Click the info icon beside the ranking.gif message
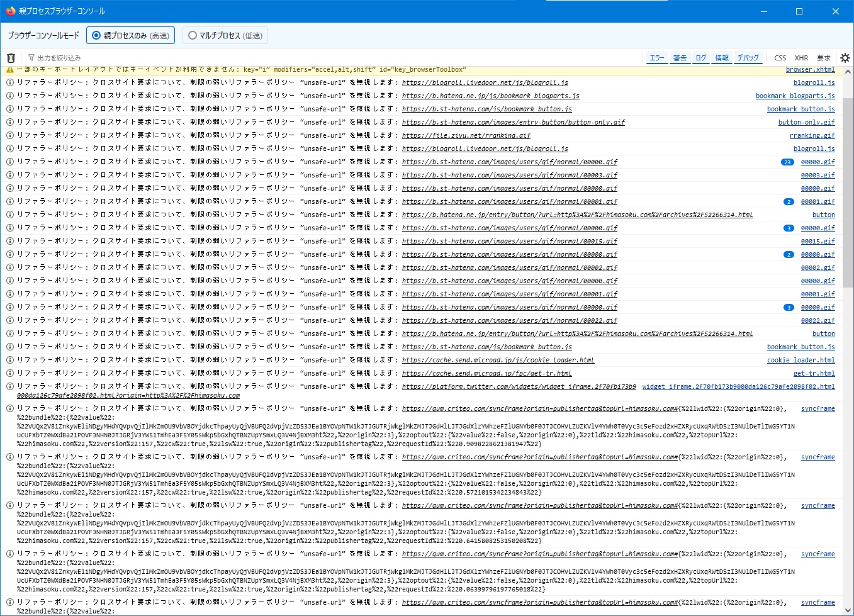854x616 pixels. [x=10, y=136]
